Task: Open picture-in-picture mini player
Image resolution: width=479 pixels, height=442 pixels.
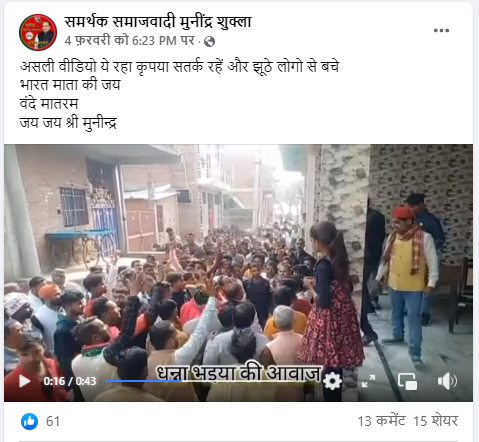Action: (x=408, y=381)
